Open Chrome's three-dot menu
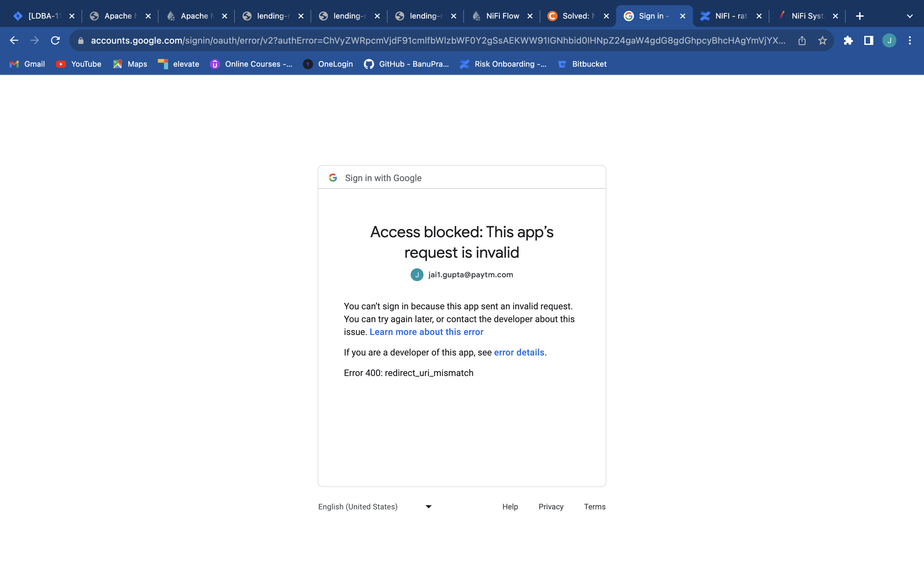 tap(910, 40)
